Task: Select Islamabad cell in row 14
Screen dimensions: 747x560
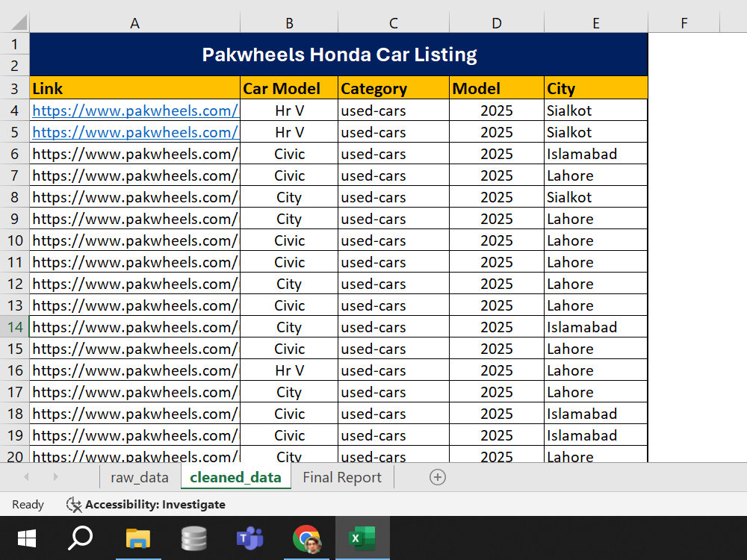Action: click(x=596, y=327)
